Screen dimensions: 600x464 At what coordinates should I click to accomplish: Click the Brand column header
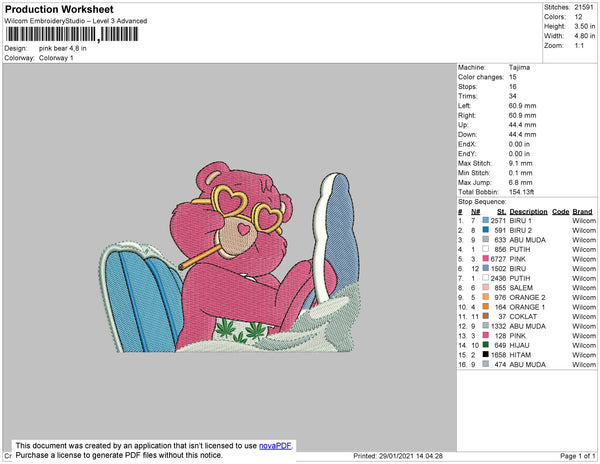(x=582, y=212)
